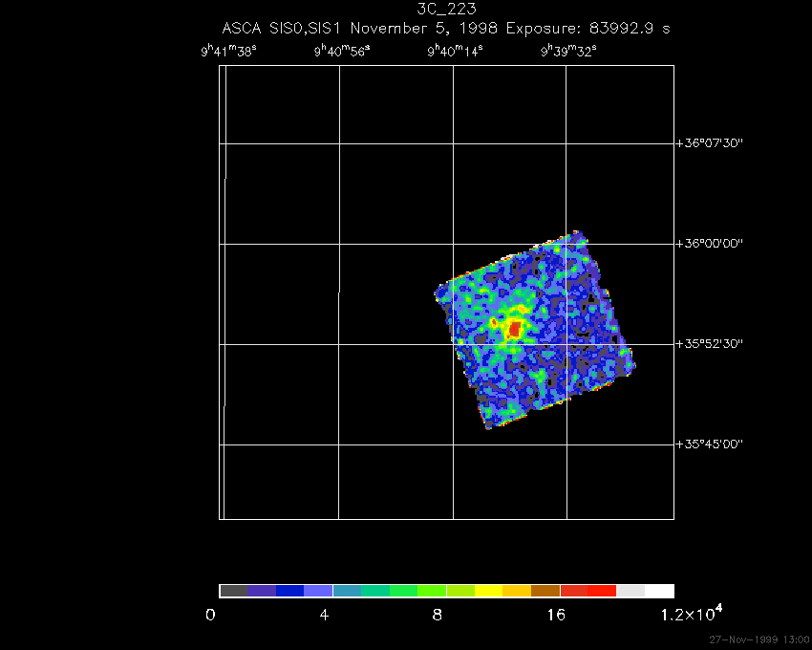The height and width of the screenshot is (650, 812).
Task: Click the declination label +36°00'00"
Action: (710, 243)
